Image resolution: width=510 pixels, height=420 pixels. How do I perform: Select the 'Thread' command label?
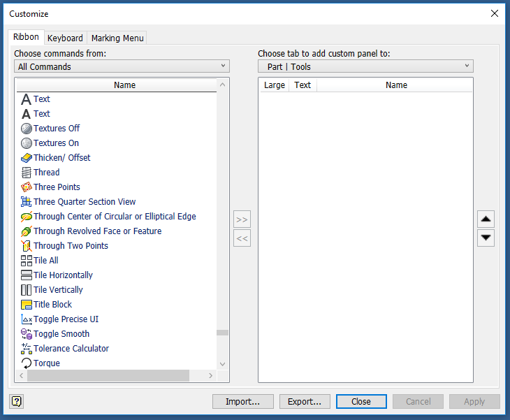[x=47, y=173]
